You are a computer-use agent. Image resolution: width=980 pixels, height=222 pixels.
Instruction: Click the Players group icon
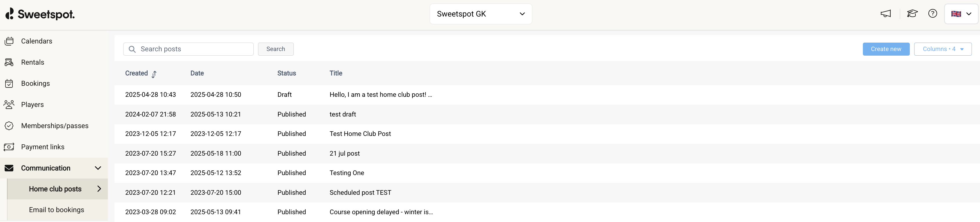point(9,105)
